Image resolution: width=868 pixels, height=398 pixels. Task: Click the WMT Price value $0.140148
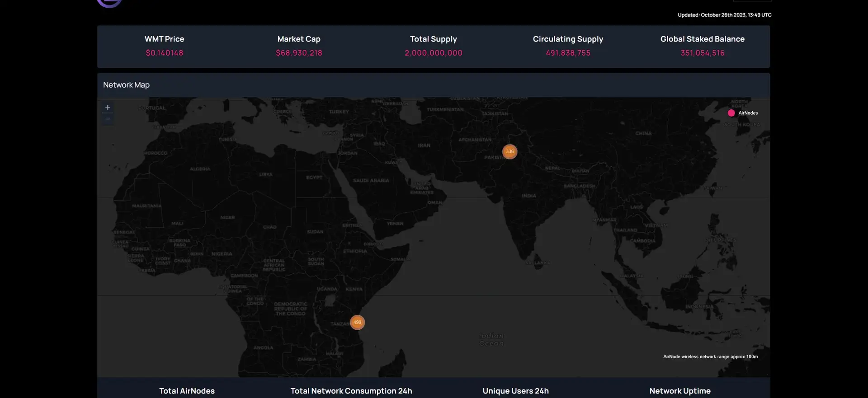[x=164, y=53]
